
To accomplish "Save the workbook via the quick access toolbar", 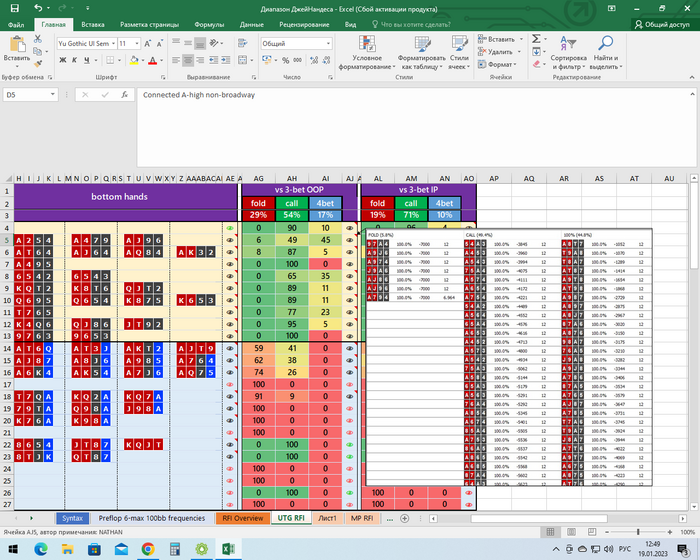I will (x=15, y=8).
